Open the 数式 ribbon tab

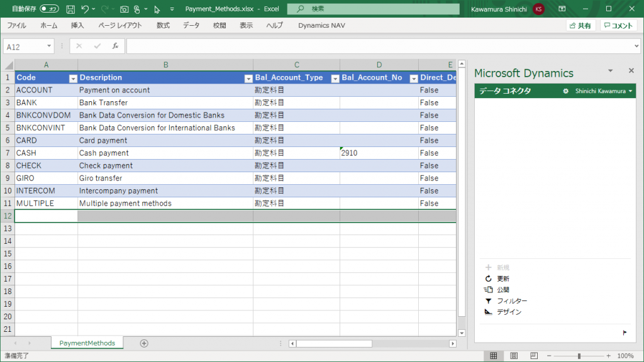(163, 25)
